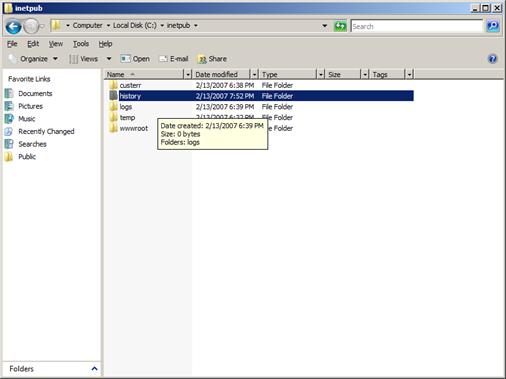The image size is (506, 379).
Task: Click the wwwroot folder icon
Action: point(113,128)
